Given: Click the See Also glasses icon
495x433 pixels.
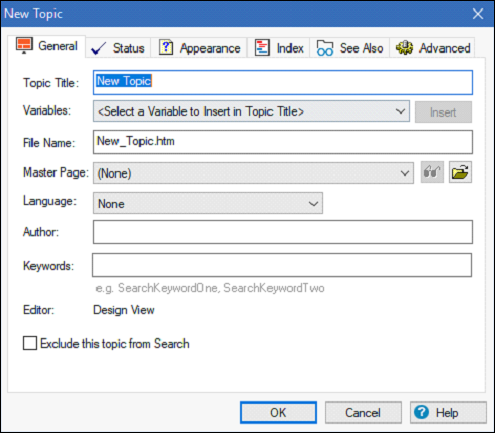Looking at the screenshot, I should tap(325, 48).
